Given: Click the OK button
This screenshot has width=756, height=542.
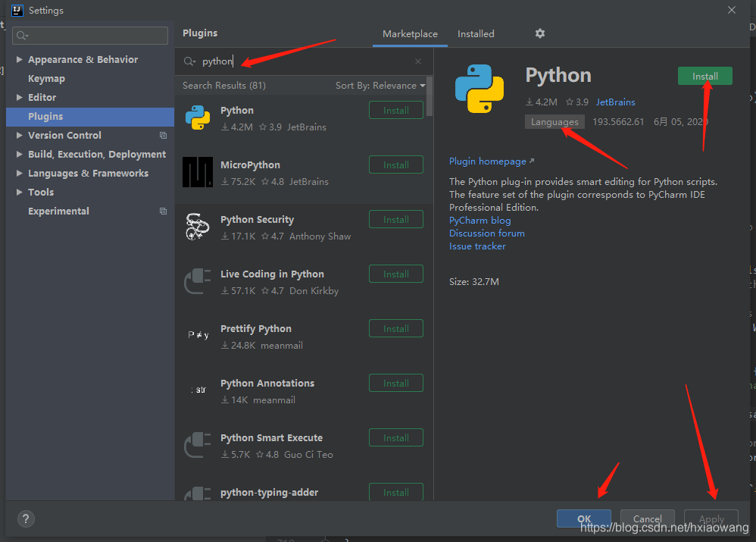Looking at the screenshot, I should (584, 519).
